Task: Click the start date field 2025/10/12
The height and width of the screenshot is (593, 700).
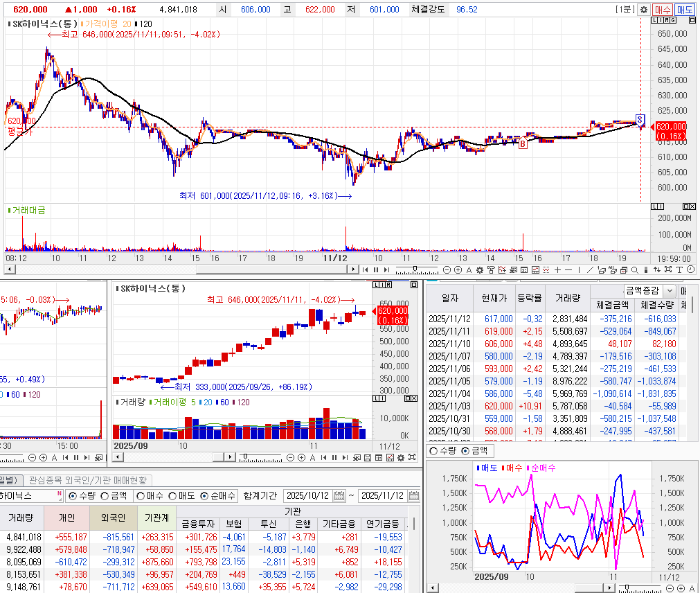Action: [308, 495]
